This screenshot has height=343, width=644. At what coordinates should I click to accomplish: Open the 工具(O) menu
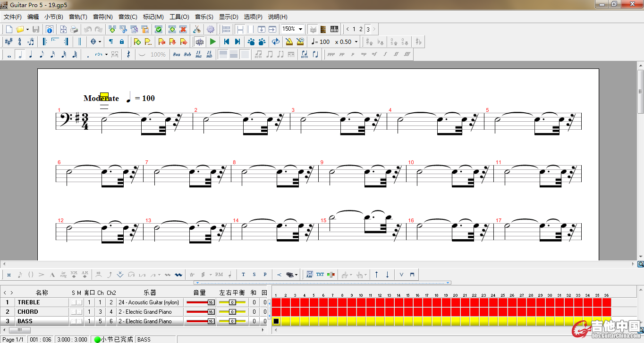(179, 17)
